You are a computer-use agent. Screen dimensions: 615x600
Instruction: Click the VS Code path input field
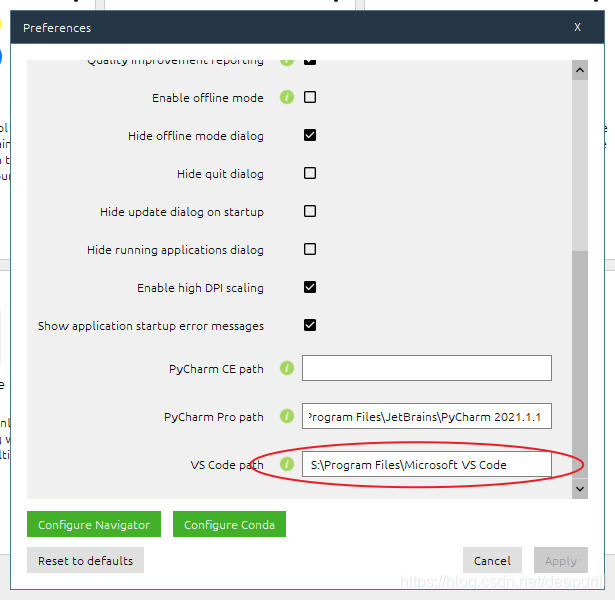427,464
